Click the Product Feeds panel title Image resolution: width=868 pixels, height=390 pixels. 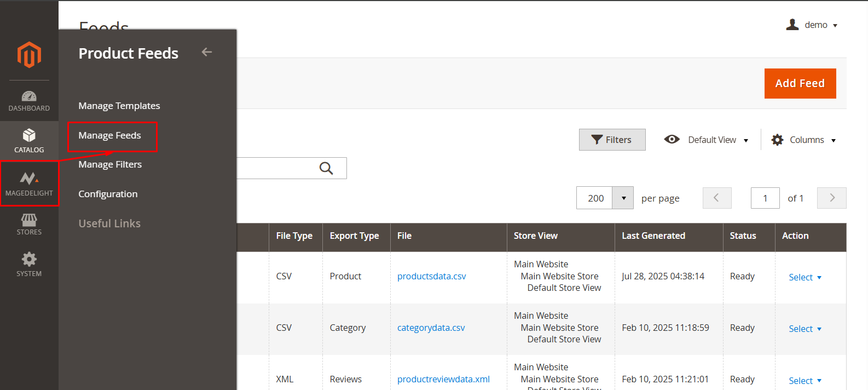coord(129,53)
